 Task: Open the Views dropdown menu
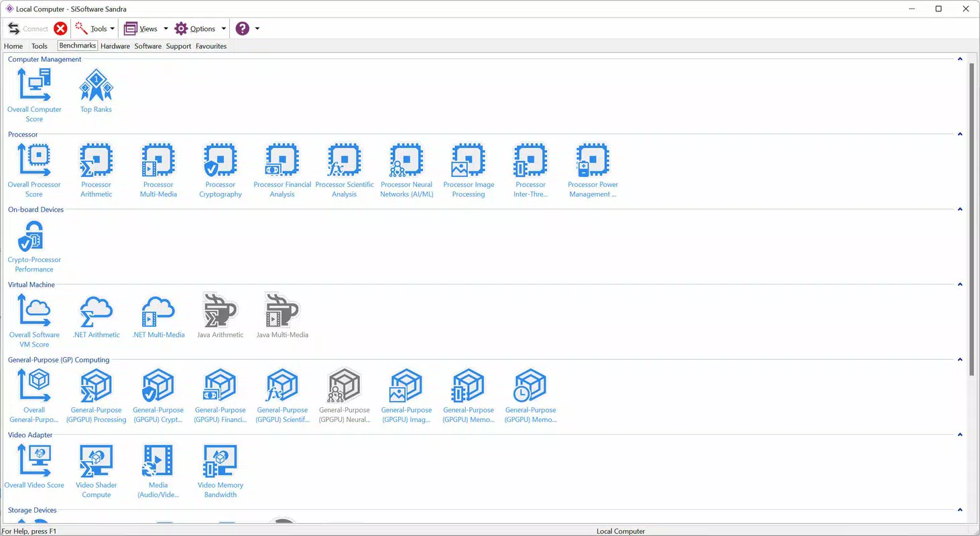point(146,28)
